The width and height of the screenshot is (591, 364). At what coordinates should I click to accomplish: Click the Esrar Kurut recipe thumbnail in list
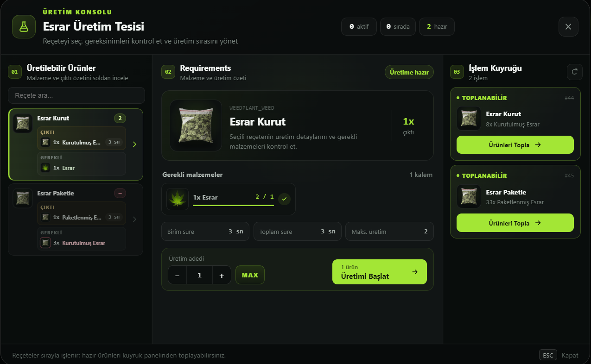pos(23,123)
